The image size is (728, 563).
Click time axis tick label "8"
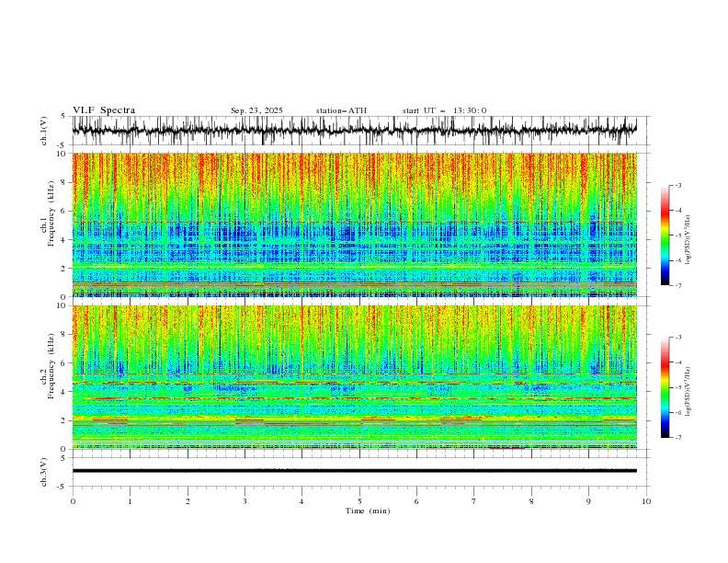[x=531, y=501]
